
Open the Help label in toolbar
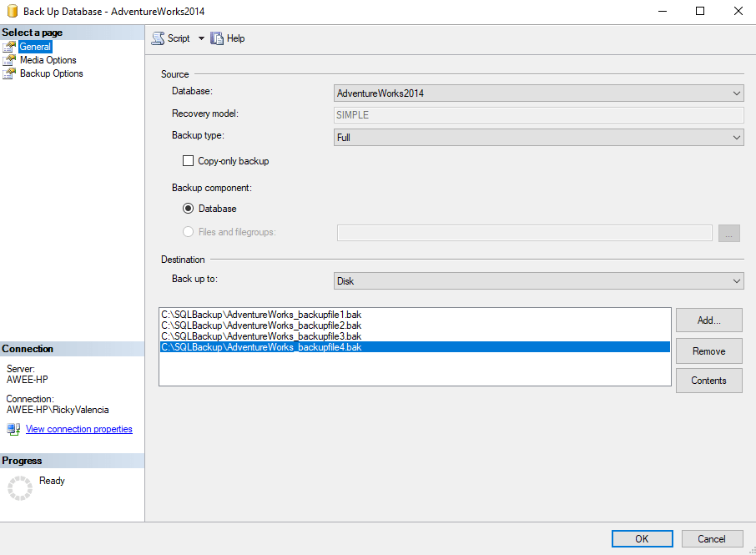[x=236, y=38]
